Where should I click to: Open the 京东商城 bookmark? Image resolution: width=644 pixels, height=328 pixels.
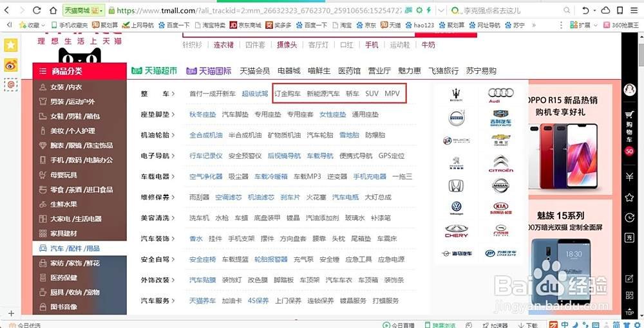(x=245, y=25)
